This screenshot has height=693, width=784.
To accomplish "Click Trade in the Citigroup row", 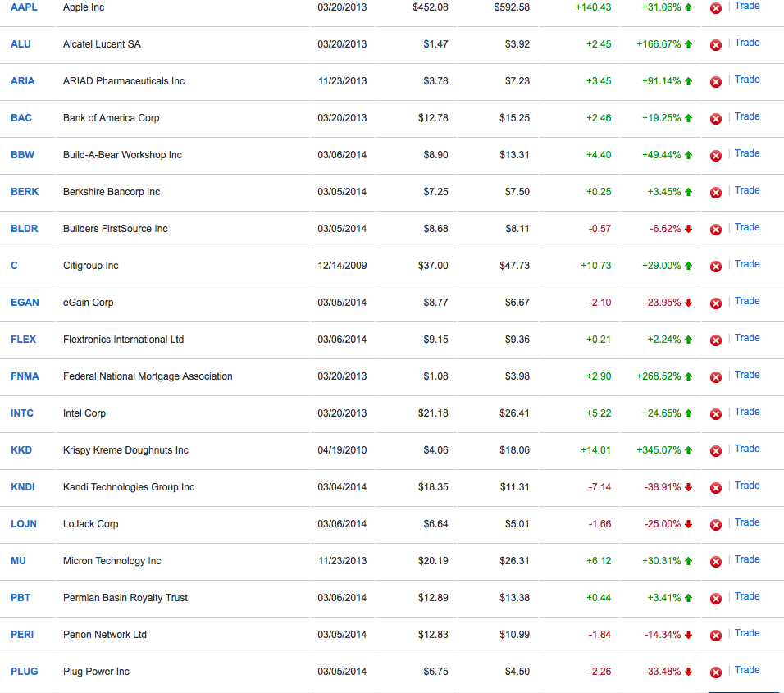I will click(x=747, y=265).
